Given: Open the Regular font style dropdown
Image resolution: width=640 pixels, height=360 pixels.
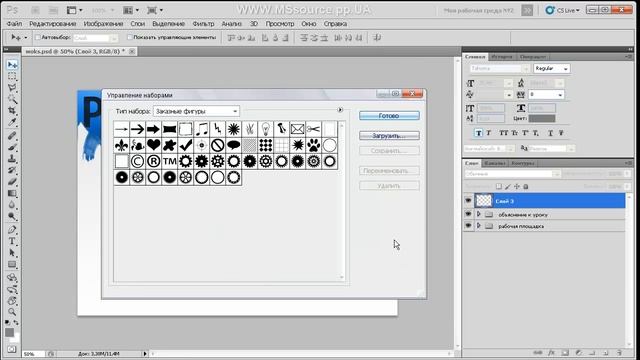Looking at the screenshot, I should [551, 69].
